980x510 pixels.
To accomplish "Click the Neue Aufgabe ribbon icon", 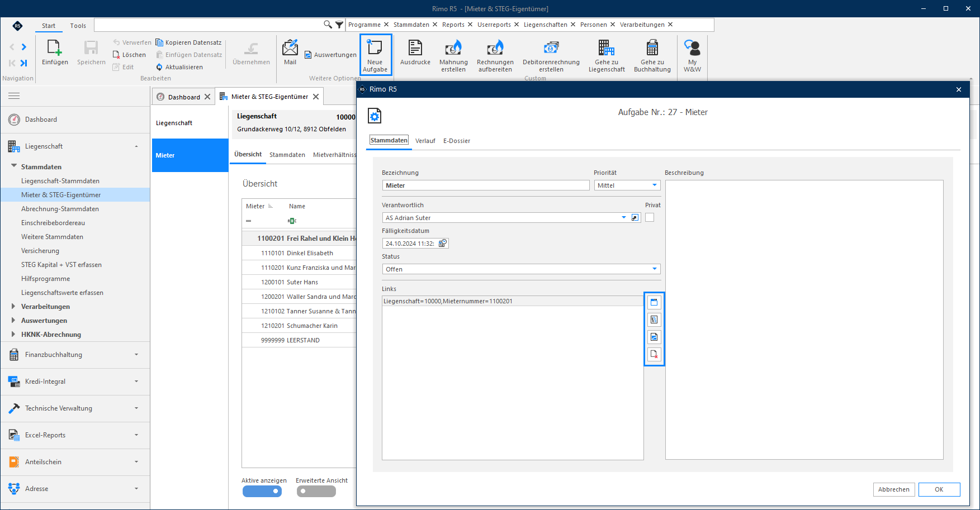I will (x=375, y=55).
